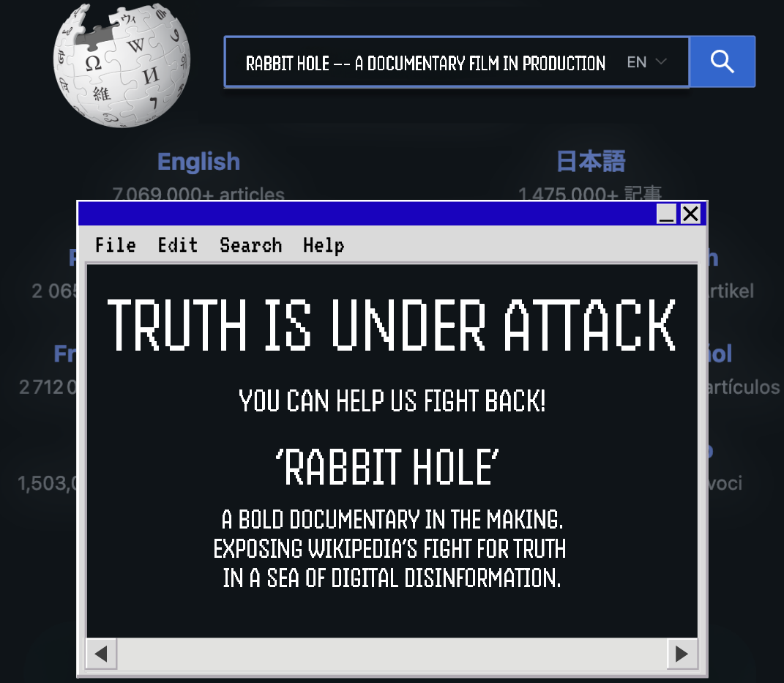This screenshot has height=683, width=784.
Task: Open the File menu
Action: coord(116,245)
